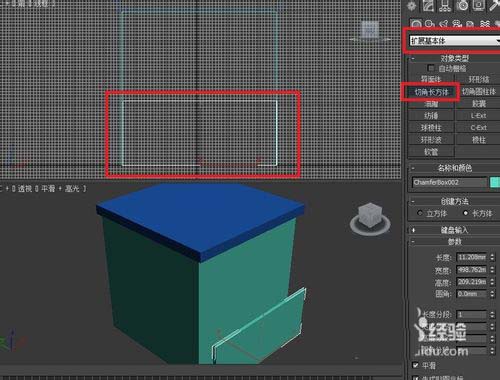Click the 切角圆柱体 button
Image resolution: width=500 pixels, height=380 pixels.
tap(478, 92)
